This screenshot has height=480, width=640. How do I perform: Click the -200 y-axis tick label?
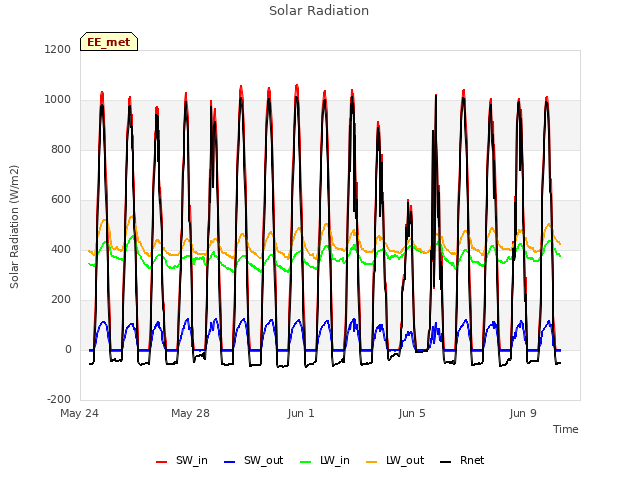(x=59, y=399)
